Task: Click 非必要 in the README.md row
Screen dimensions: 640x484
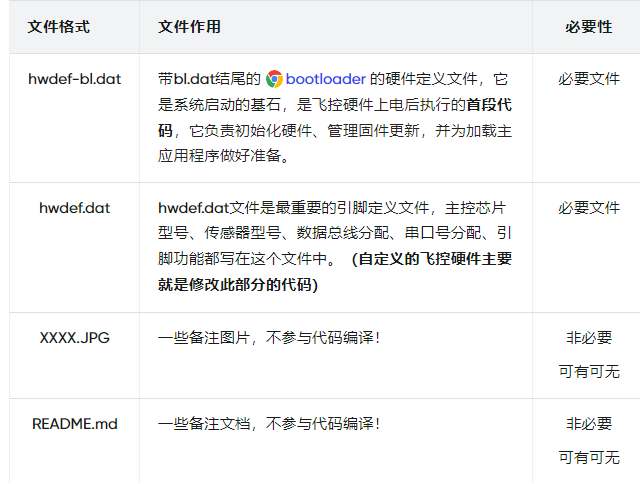Action: (588, 424)
